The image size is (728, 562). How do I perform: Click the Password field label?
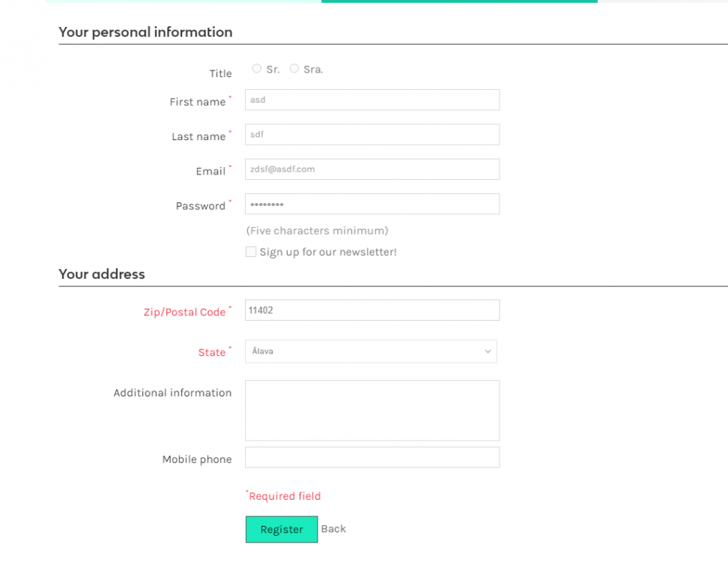point(200,206)
